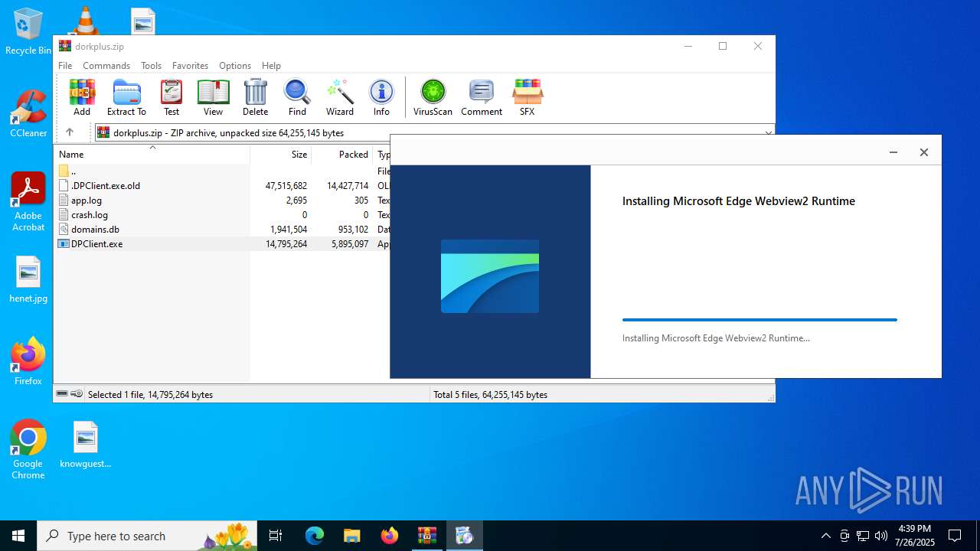Open the Favorites menu
Image resolution: width=980 pixels, height=551 pixels.
190,66
